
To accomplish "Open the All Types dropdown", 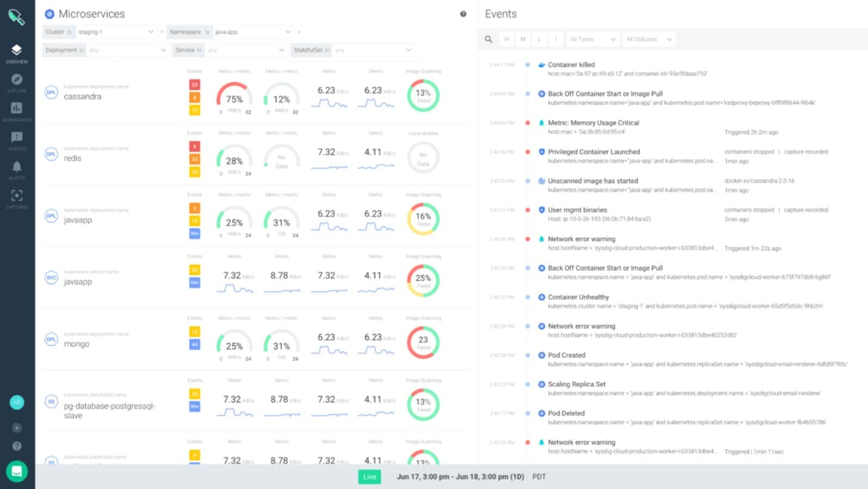I will [x=592, y=39].
